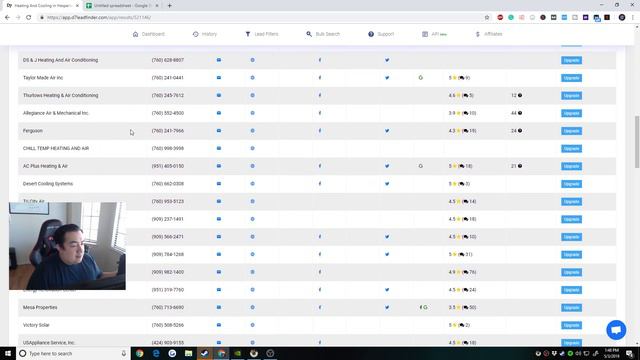Open the Support nav item

tap(381, 34)
